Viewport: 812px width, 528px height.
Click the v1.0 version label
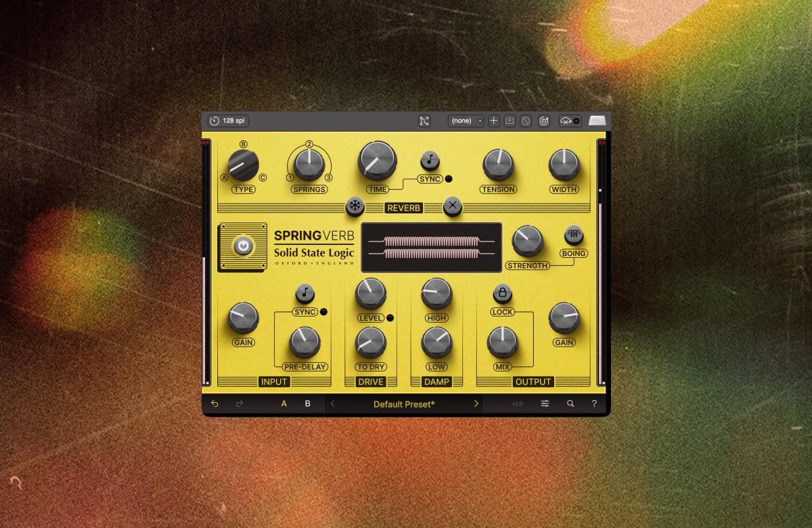pyautogui.click(x=518, y=404)
